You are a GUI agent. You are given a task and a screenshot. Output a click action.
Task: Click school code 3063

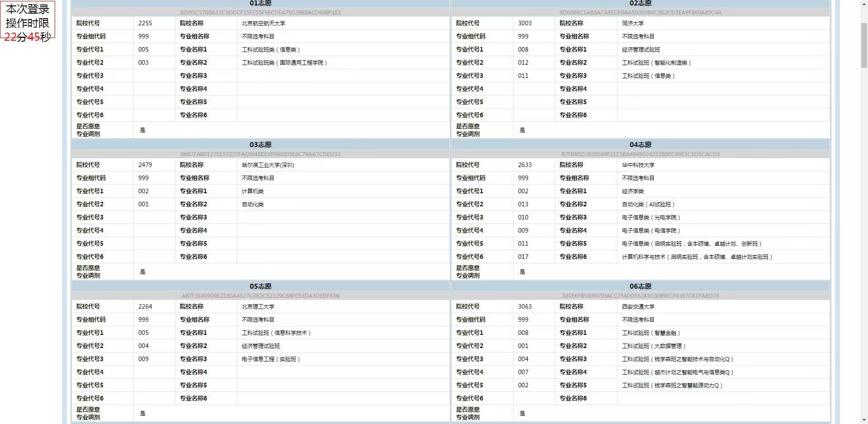click(x=525, y=306)
